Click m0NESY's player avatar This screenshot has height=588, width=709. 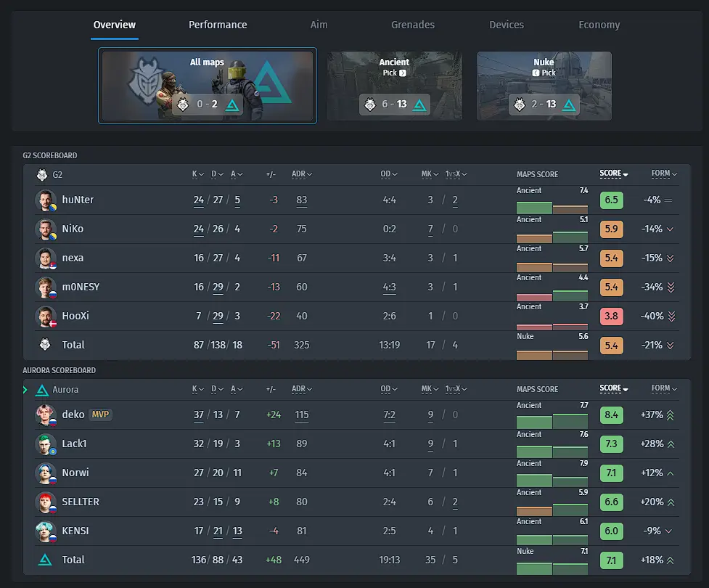click(46, 287)
